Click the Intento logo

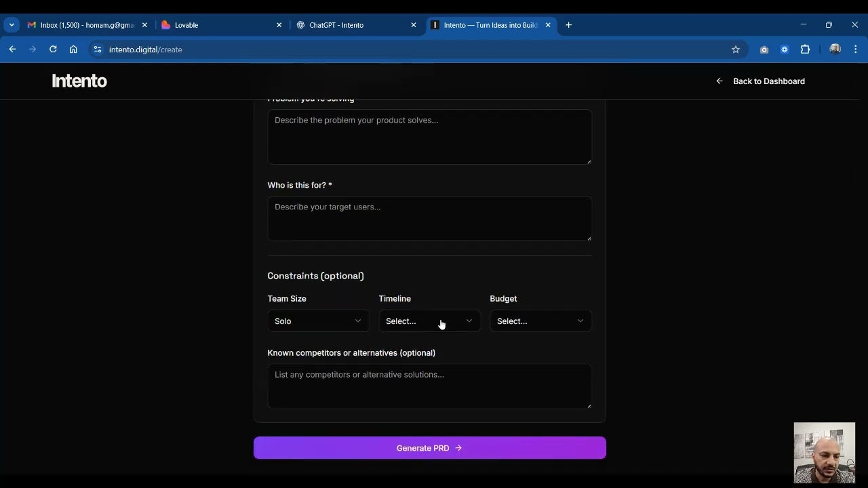[x=79, y=81]
